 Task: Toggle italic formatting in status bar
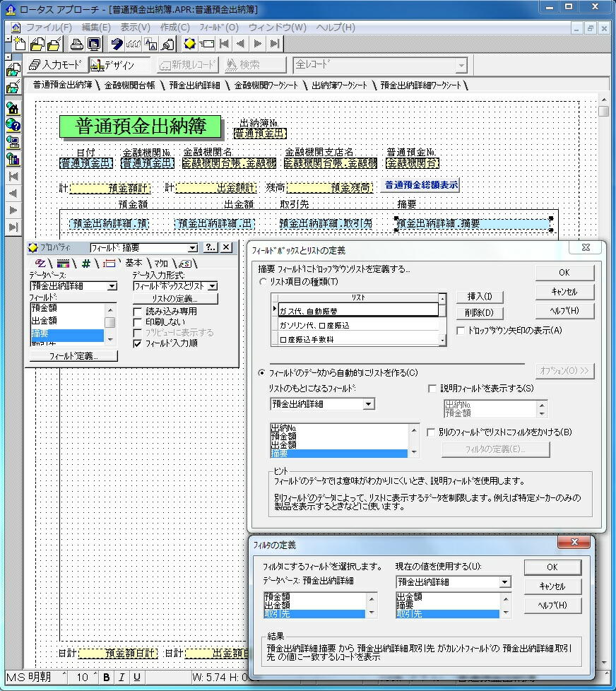(x=122, y=678)
